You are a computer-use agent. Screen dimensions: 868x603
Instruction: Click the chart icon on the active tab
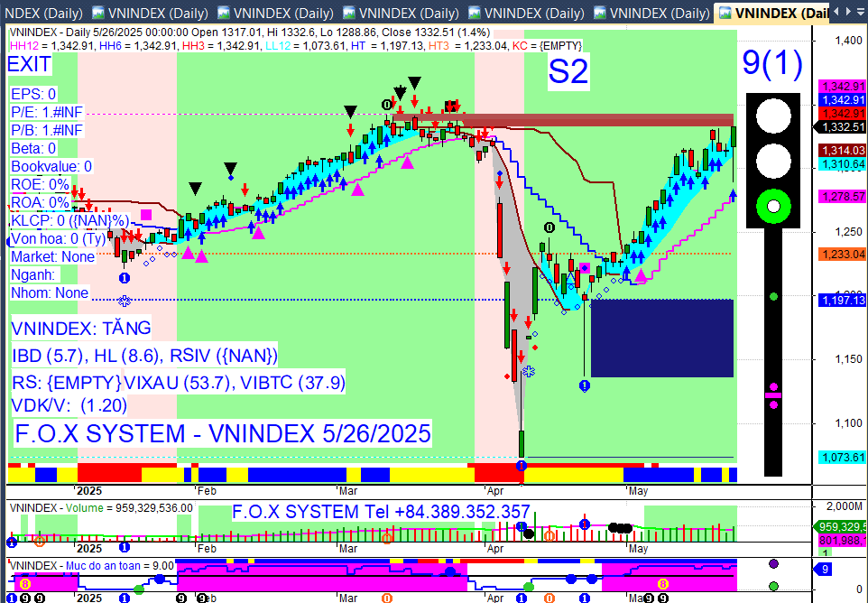(x=725, y=12)
